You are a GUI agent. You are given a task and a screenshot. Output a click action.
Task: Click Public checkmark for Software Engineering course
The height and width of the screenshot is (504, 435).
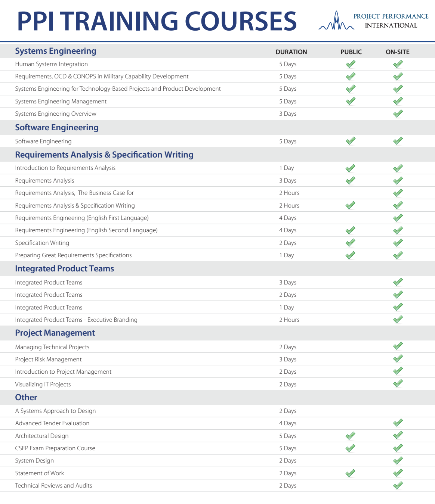[x=351, y=141]
